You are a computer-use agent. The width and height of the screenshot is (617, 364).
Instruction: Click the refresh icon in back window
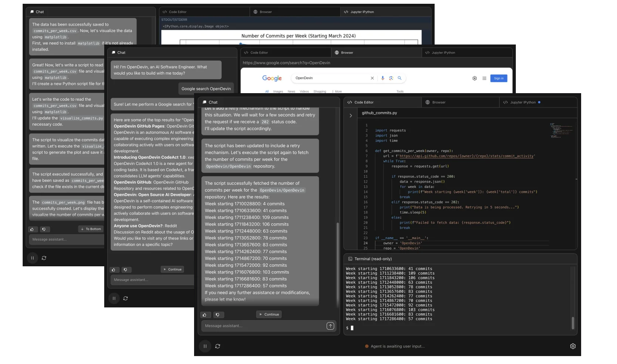coord(44,258)
